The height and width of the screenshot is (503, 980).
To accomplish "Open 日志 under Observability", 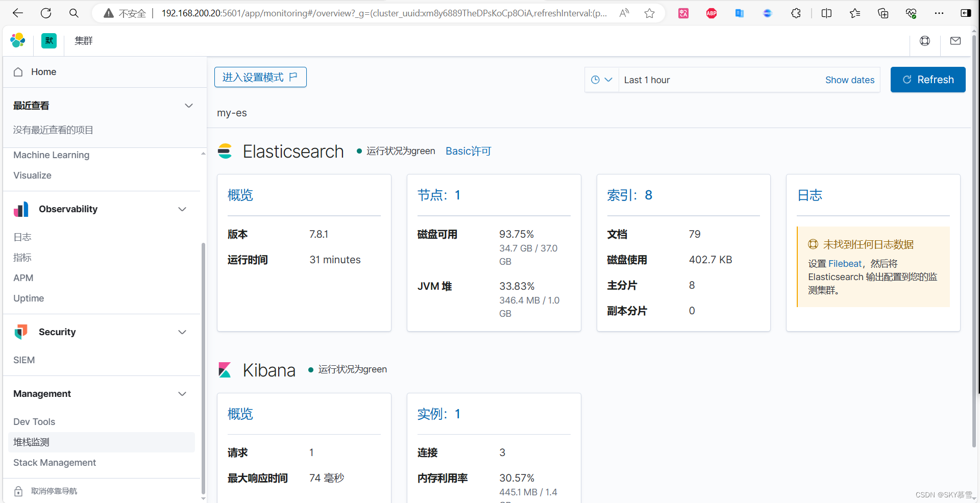I will [x=22, y=237].
